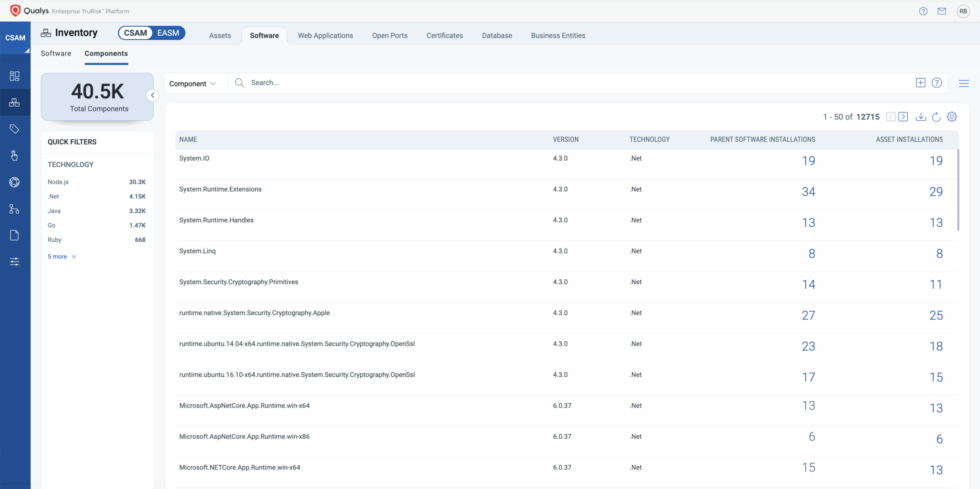
Task: Click the Qualys logo
Action: pos(15,10)
